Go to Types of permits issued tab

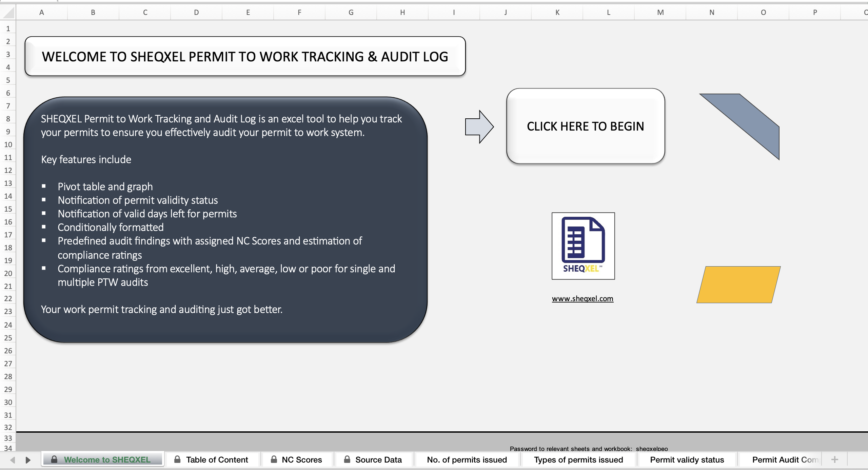pos(578,460)
